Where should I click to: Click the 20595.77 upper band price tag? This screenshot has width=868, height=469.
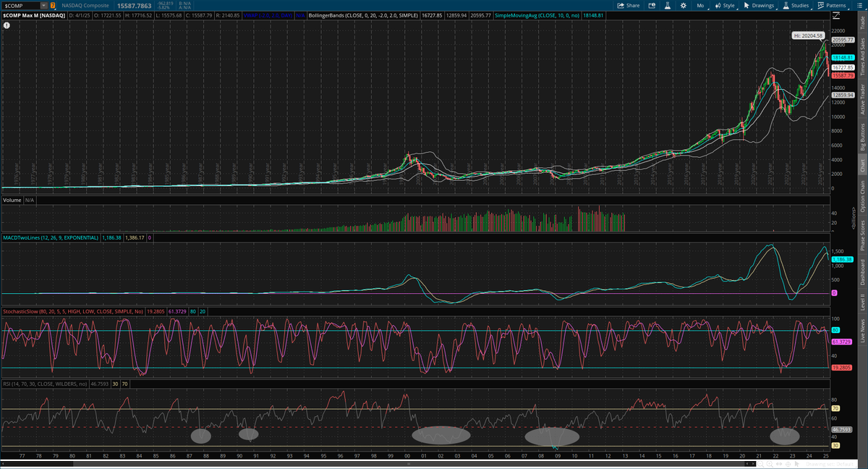[843, 41]
